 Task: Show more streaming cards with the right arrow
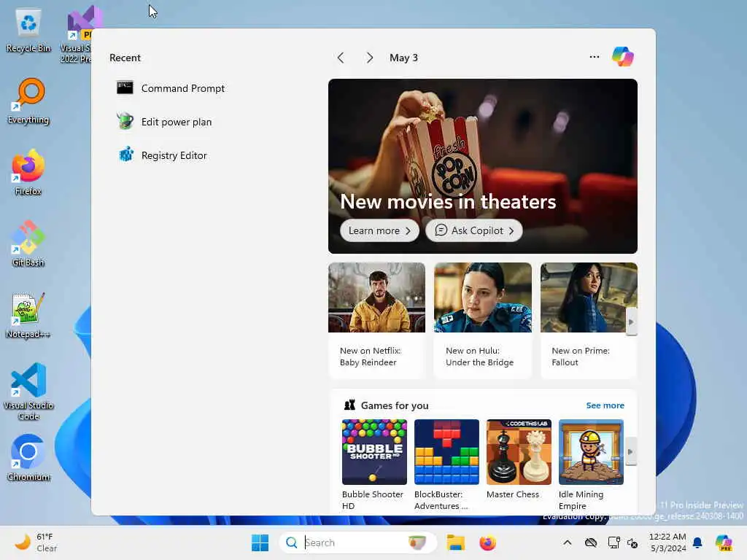coord(631,322)
